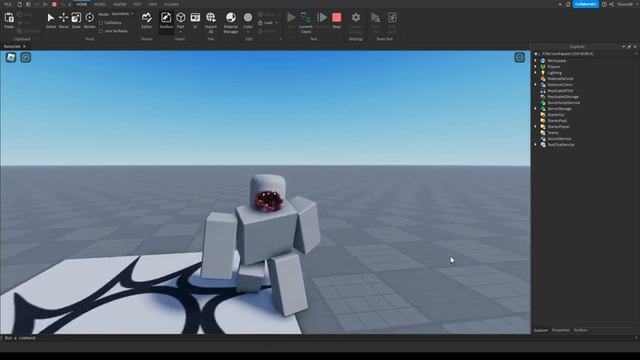The height and width of the screenshot is (360, 640).
Task: Switch to Properties bottom tab
Action: pyautogui.click(x=561, y=330)
